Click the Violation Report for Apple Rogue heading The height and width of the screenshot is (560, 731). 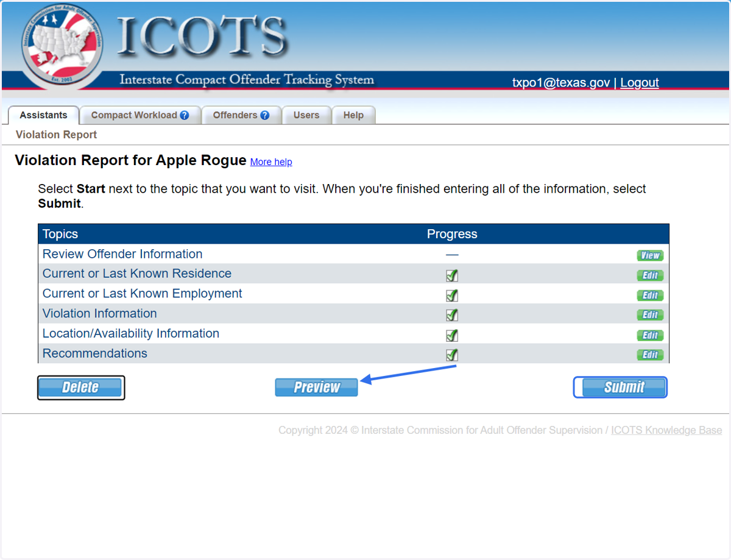131,160
